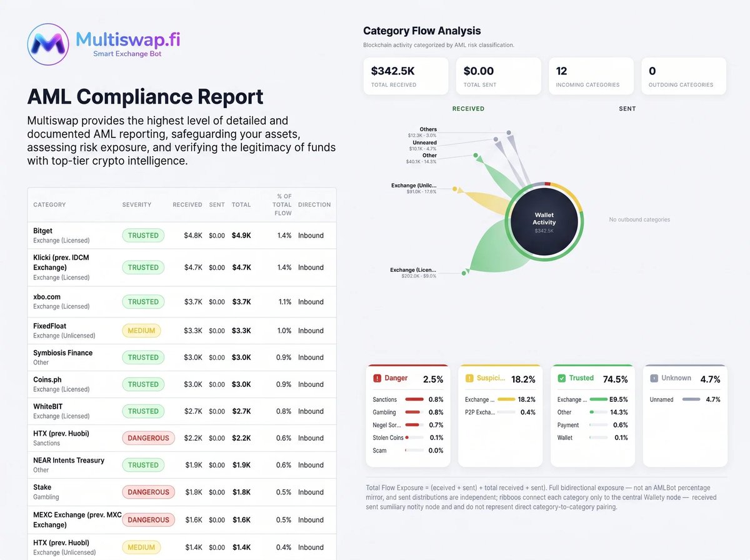This screenshot has width=750, height=560.
Task: Click the Symbiosis Finance category name
Action: point(62,352)
